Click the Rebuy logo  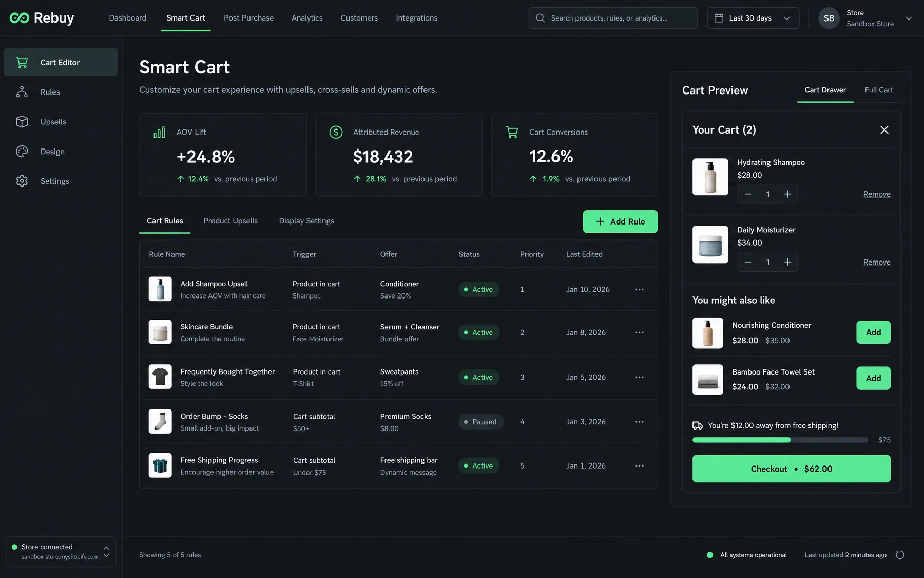(42, 18)
